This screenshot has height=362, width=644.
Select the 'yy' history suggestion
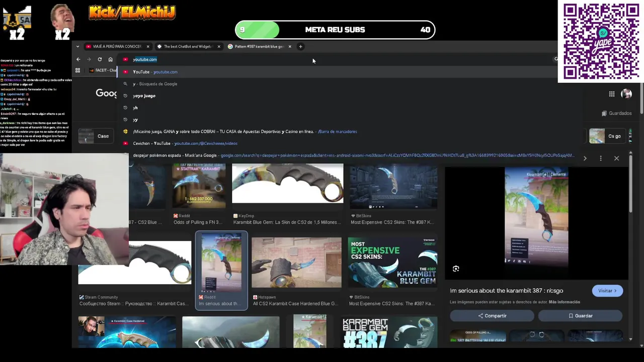click(350, 120)
